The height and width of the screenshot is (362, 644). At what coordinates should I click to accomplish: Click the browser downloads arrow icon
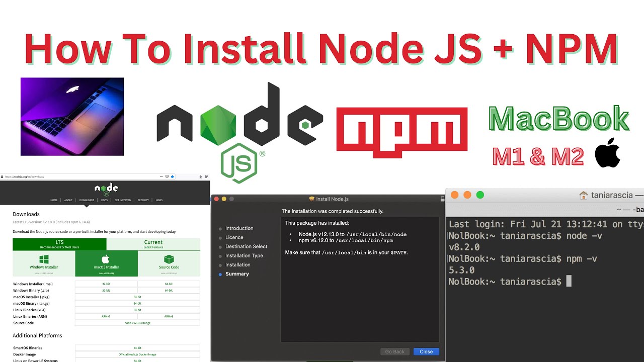point(200,176)
